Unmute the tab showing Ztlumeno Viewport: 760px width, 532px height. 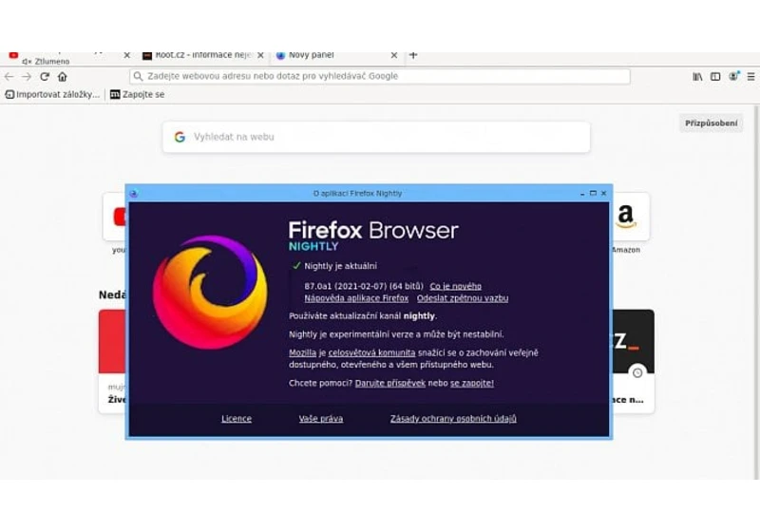[27, 62]
